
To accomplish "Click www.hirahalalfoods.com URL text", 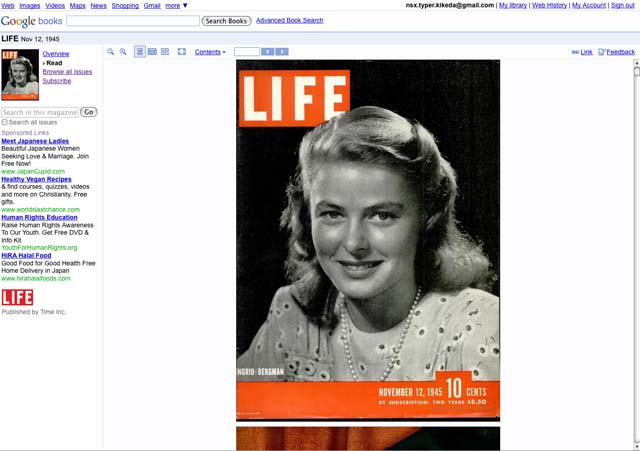I will click(36, 278).
